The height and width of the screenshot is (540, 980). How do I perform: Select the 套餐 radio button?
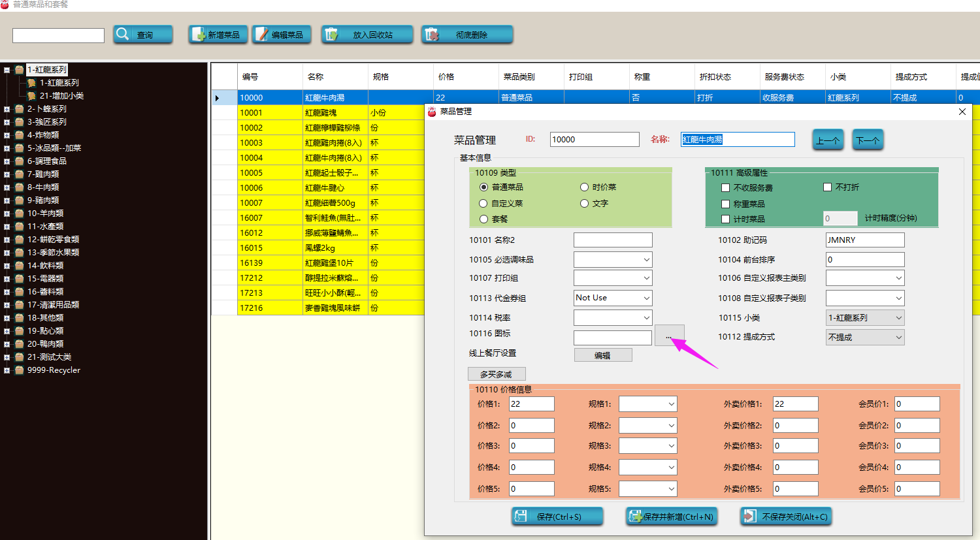coord(483,219)
